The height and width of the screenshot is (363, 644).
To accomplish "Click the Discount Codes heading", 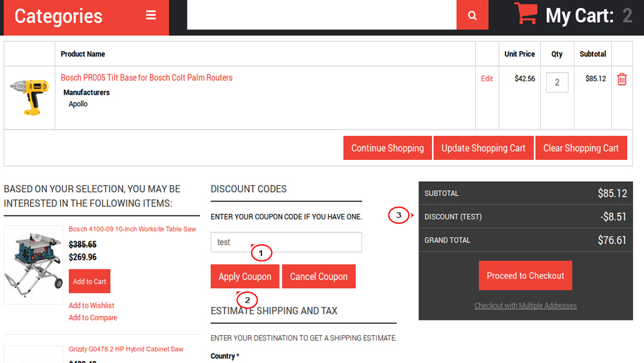I will tap(249, 189).
